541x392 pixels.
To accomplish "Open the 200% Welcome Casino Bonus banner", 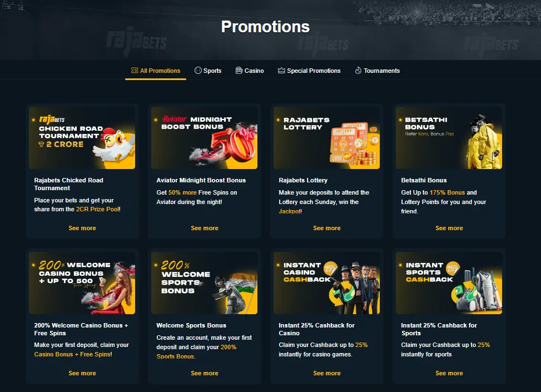I will tap(82, 283).
